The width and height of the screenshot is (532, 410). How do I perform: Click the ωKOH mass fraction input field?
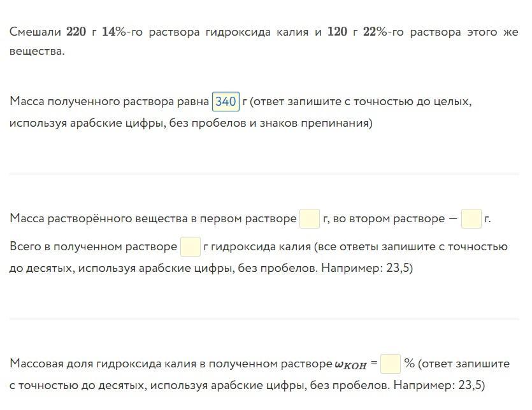tap(390, 364)
